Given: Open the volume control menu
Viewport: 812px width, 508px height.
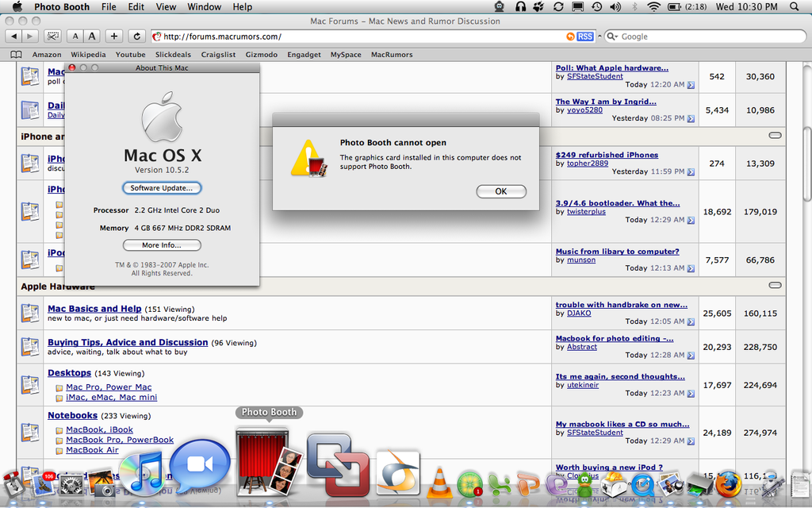Looking at the screenshot, I should (615, 6).
